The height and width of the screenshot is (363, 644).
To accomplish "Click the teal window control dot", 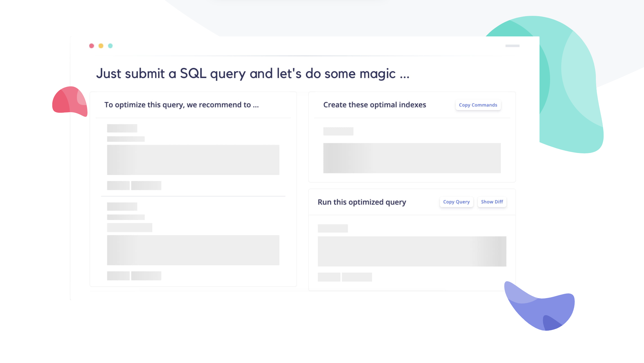I will click(x=110, y=46).
